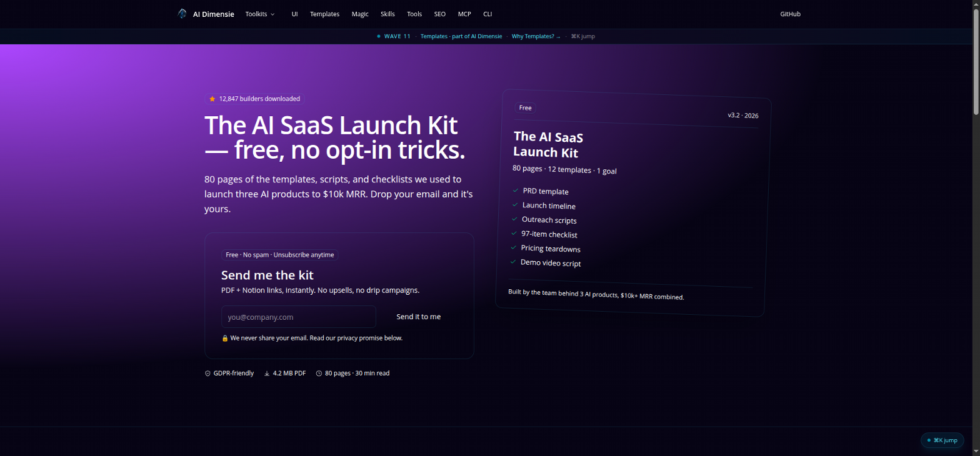Click the 'Send it to me' button

point(419,317)
